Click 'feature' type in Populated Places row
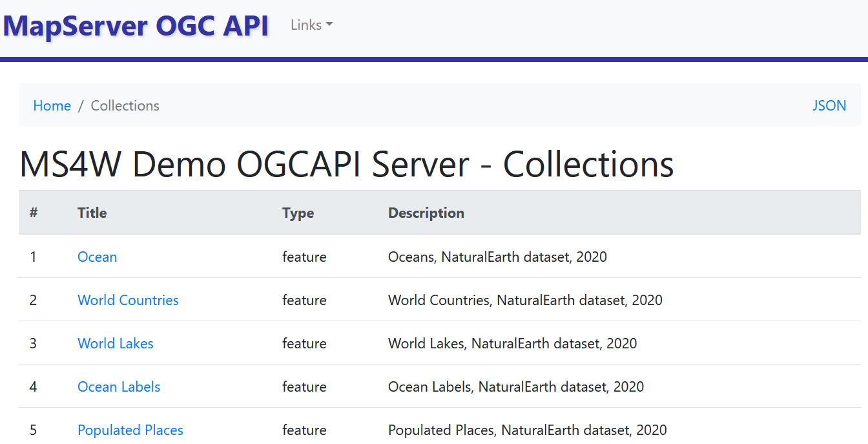The width and height of the screenshot is (868, 444). tap(304, 430)
